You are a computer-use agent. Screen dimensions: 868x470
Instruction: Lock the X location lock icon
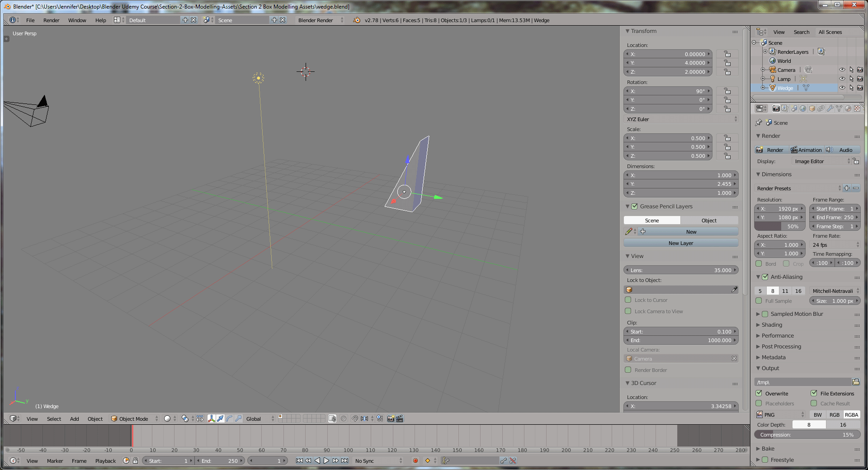click(x=727, y=54)
